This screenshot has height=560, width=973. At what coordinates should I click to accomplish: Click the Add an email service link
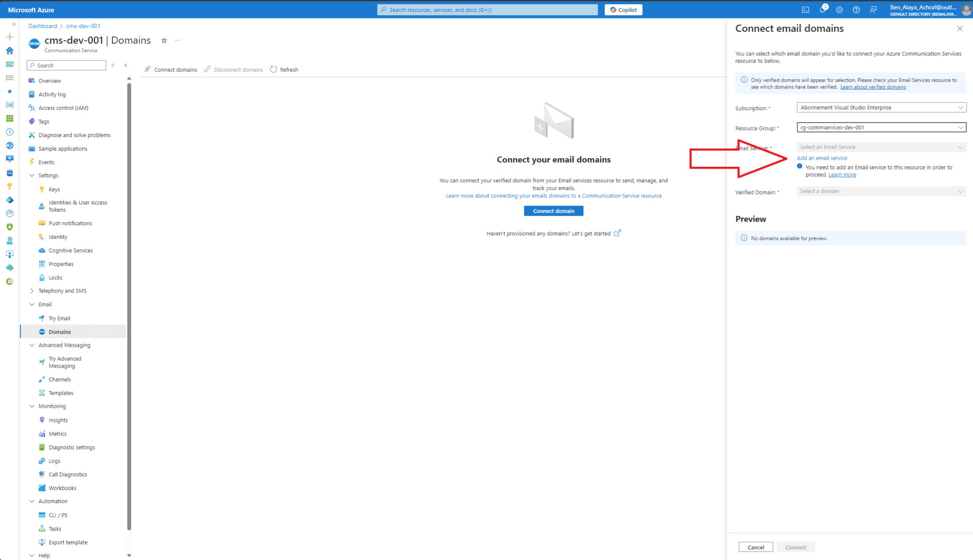tap(822, 158)
